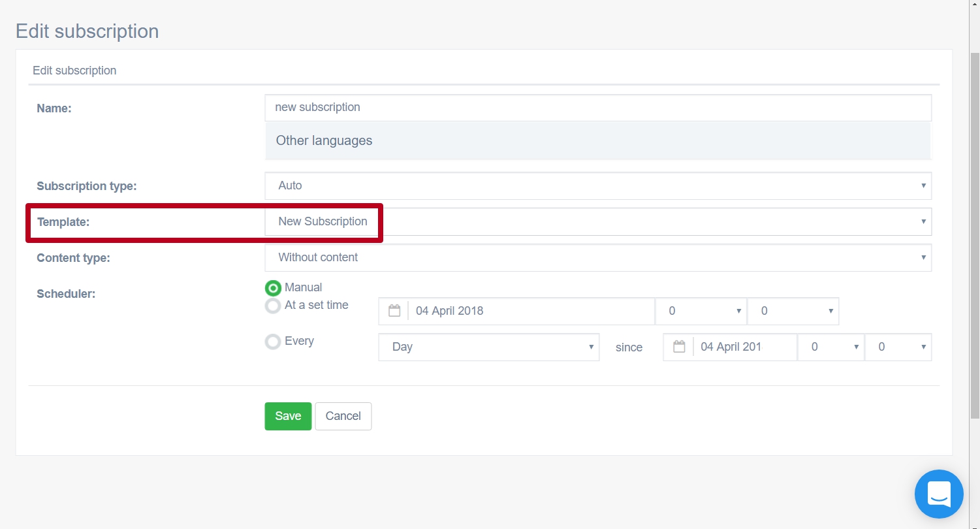The width and height of the screenshot is (980, 529).
Task: Click the Name: label
Action: (54, 108)
